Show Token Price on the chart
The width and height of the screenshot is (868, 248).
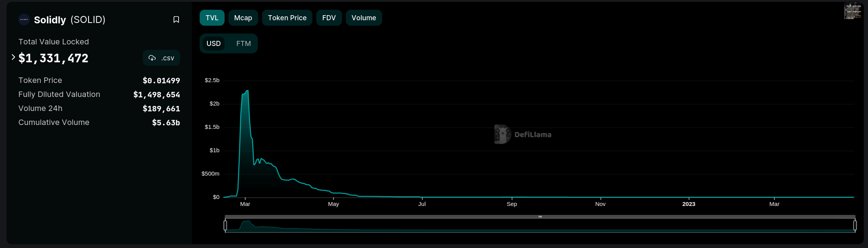pyautogui.click(x=287, y=18)
